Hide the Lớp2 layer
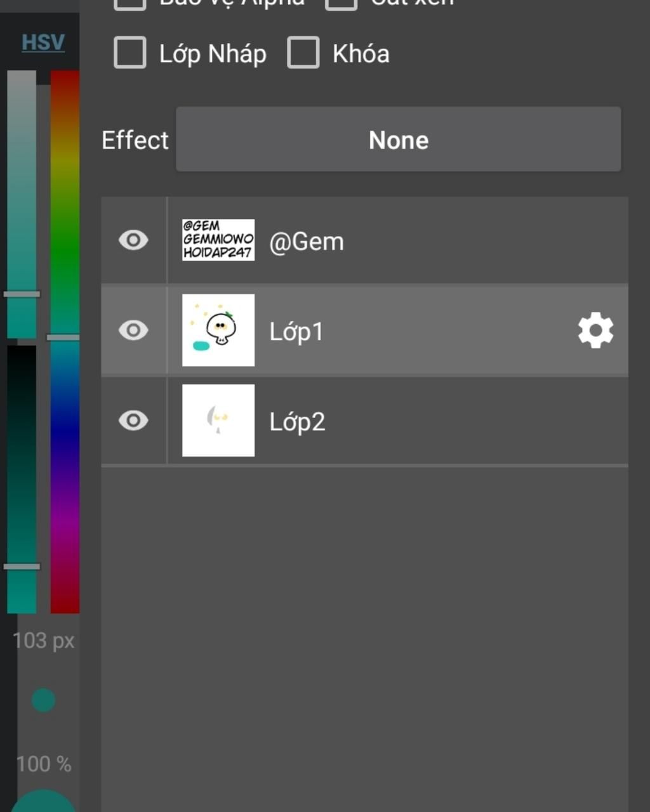The image size is (650, 812). click(x=133, y=421)
